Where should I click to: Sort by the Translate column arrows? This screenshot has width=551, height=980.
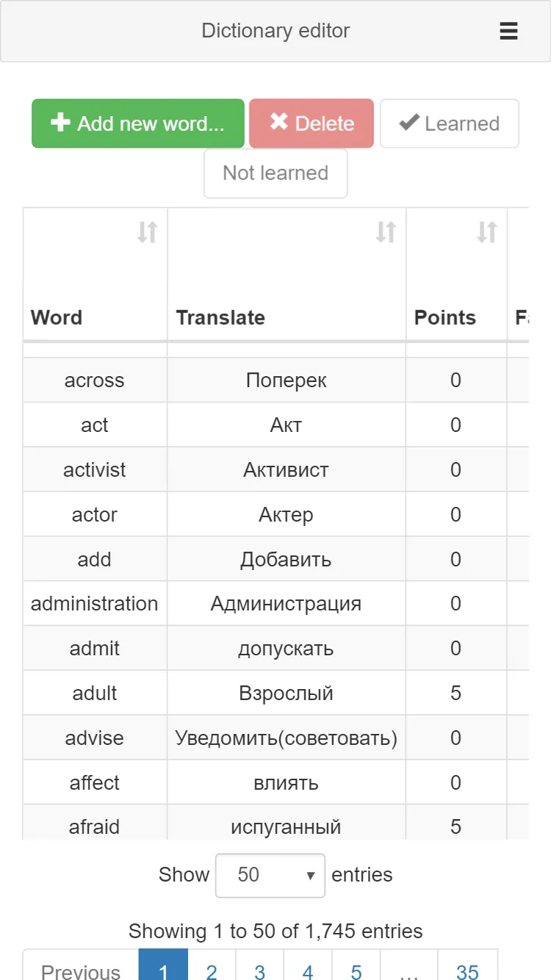(386, 232)
